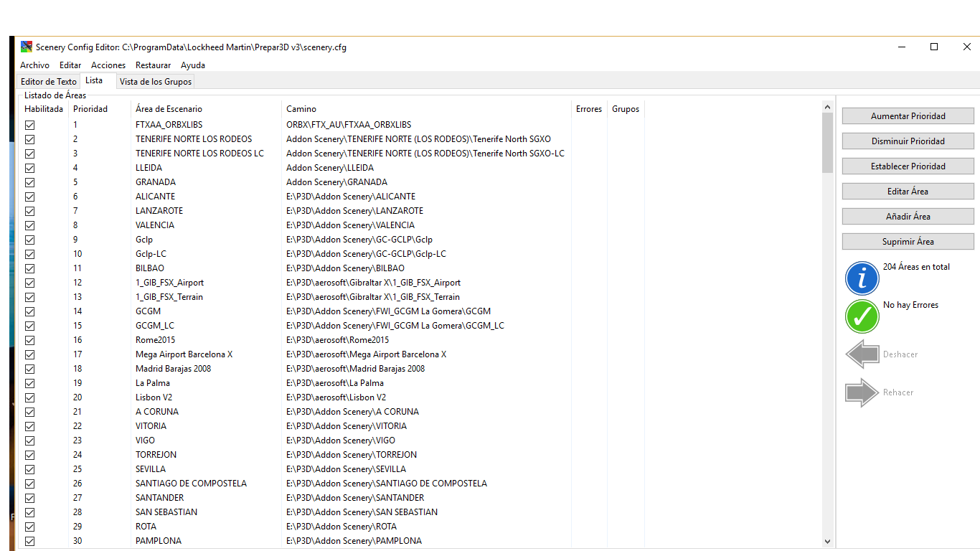Click the Deshacer undo arrow icon
The height and width of the screenshot is (551, 980).
862,354
